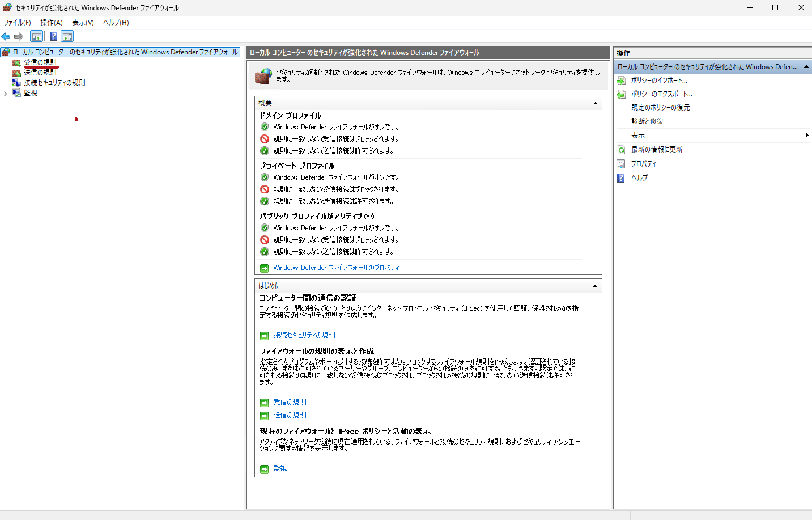Toggle the console tree pane toolbar icon
The height and width of the screenshot is (520, 812).
[x=37, y=36]
